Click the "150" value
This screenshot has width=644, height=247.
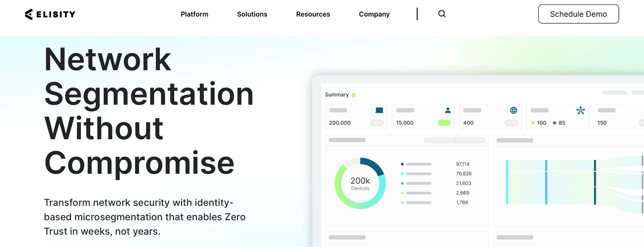tap(602, 123)
